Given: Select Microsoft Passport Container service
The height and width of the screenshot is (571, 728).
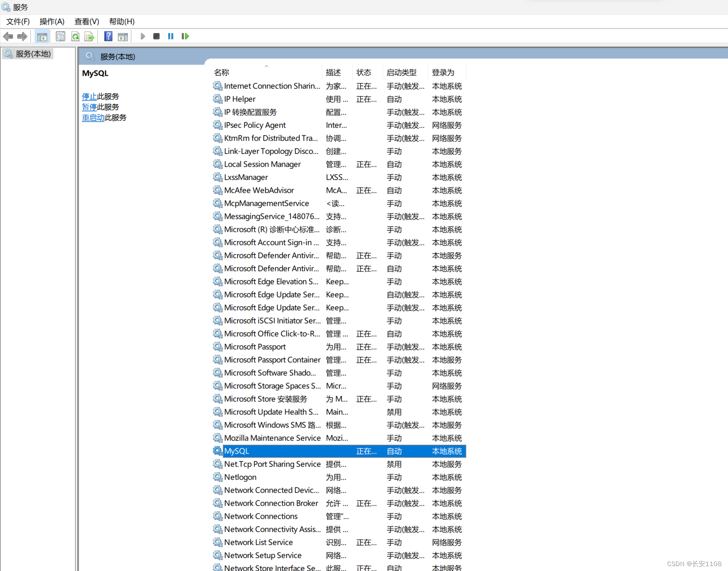Looking at the screenshot, I should [x=339, y=360].
